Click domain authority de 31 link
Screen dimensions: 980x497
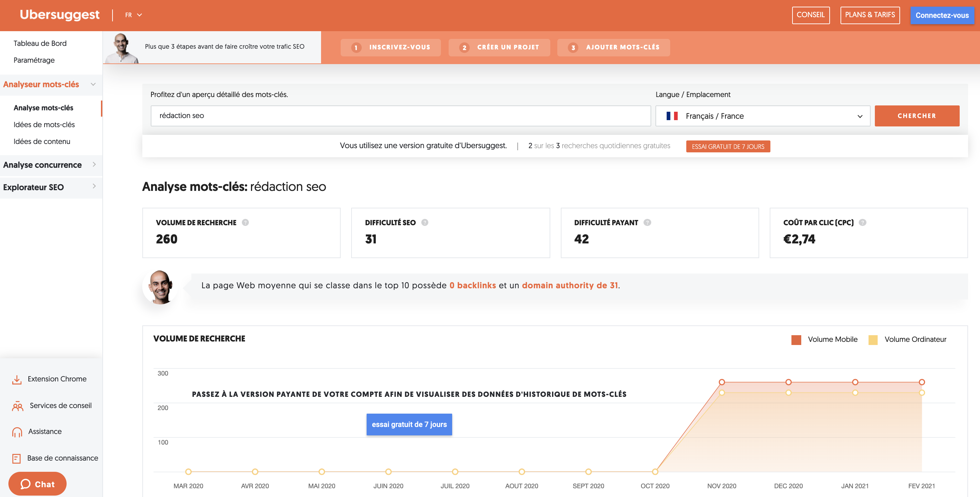click(x=570, y=285)
